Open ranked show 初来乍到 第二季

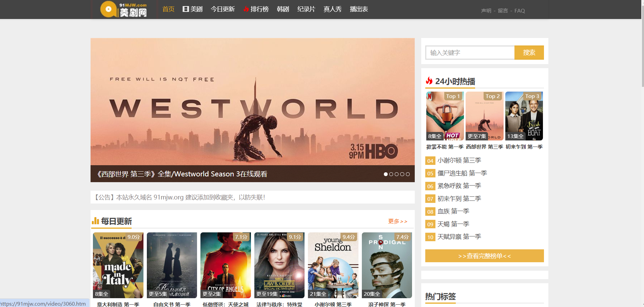point(459,198)
